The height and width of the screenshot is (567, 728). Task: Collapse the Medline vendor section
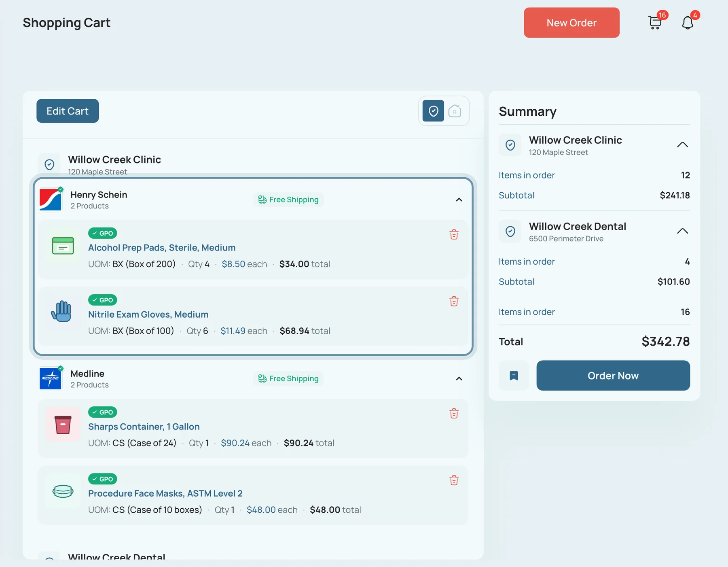(x=459, y=378)
